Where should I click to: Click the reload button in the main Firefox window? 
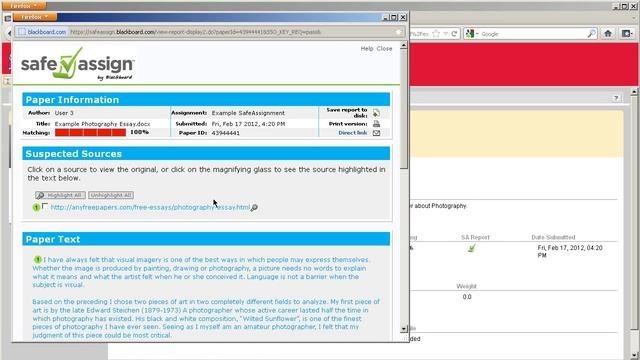[x=454, y=34]
